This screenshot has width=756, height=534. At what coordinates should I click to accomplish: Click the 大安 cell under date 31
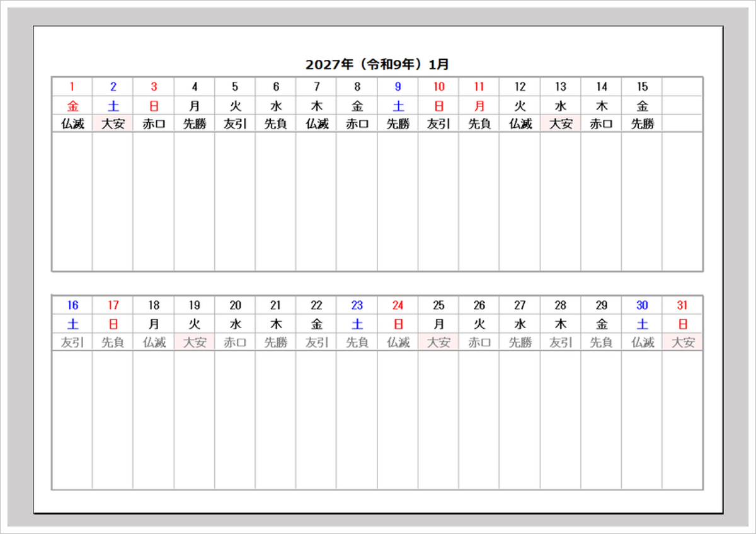(x=682, y=343)
